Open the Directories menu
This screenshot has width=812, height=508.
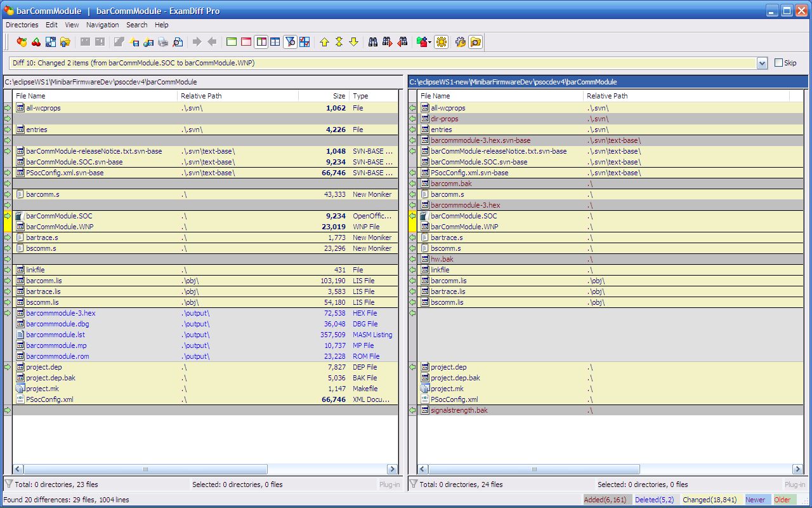click(22, 25)
